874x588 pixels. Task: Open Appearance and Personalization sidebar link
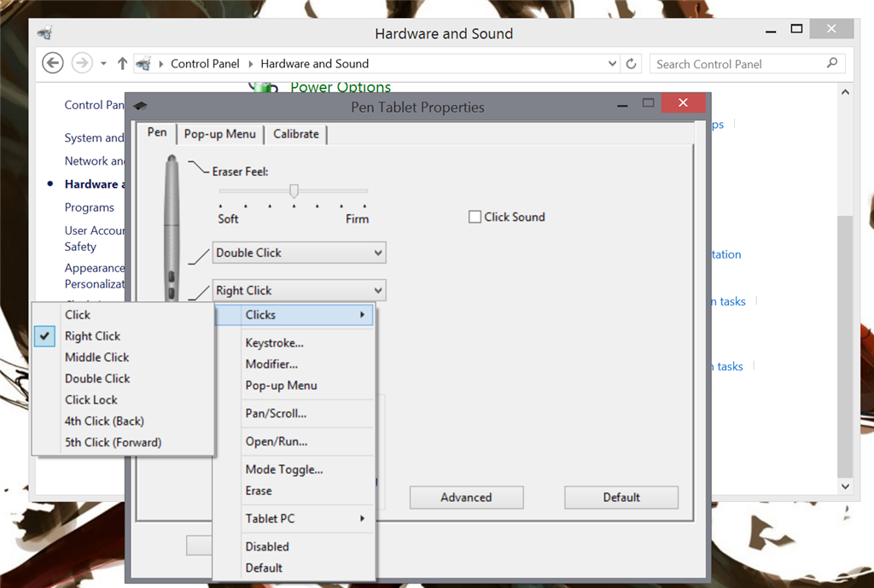94,276
